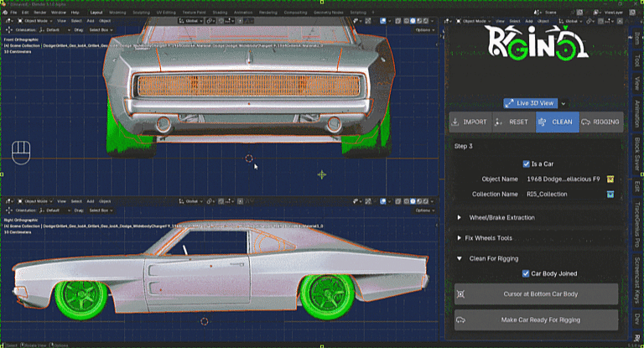Select solid shading in front viewport
The image size is (644, 348).
tap(413, 20)
